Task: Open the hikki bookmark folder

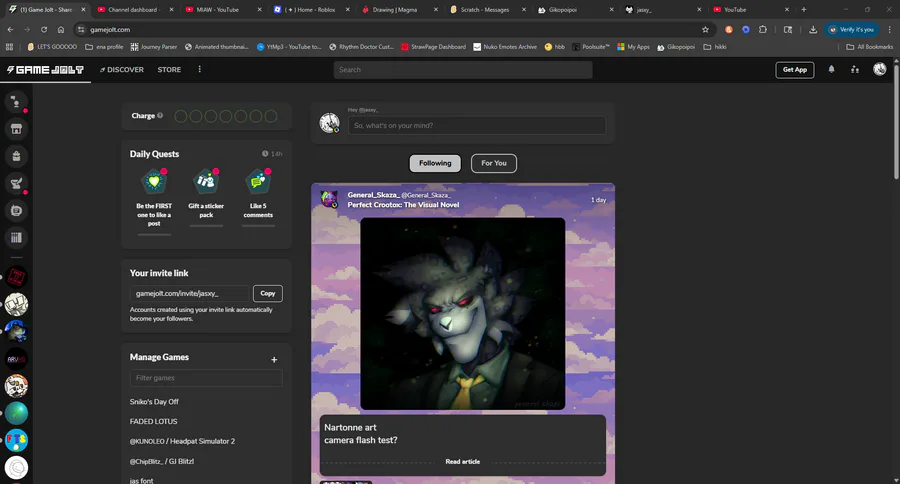Action: (x=715, y=47)
